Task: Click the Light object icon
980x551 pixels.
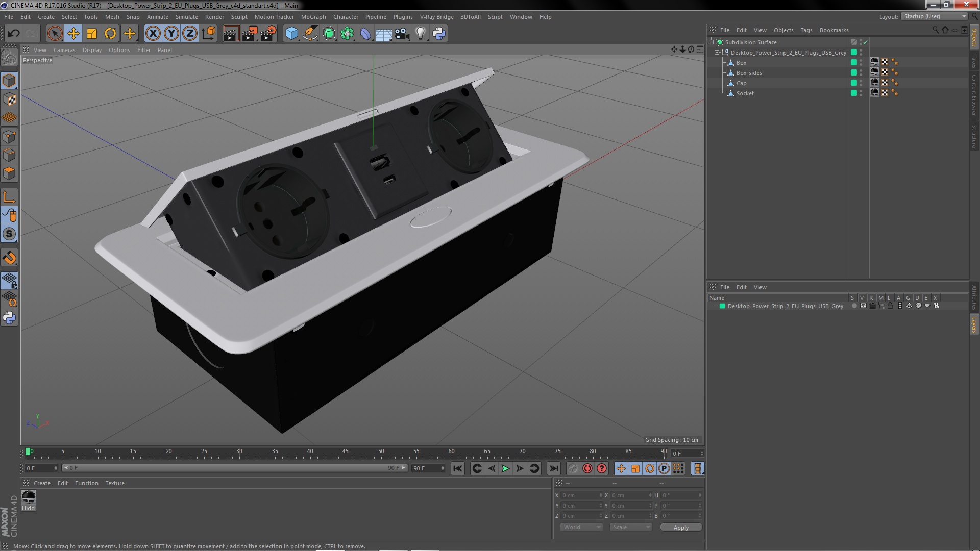Action: pyautogui.click(x=420, y=34)
